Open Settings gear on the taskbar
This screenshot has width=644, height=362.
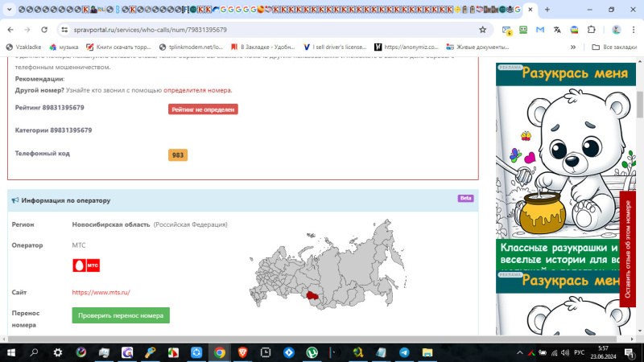(58, 352)
